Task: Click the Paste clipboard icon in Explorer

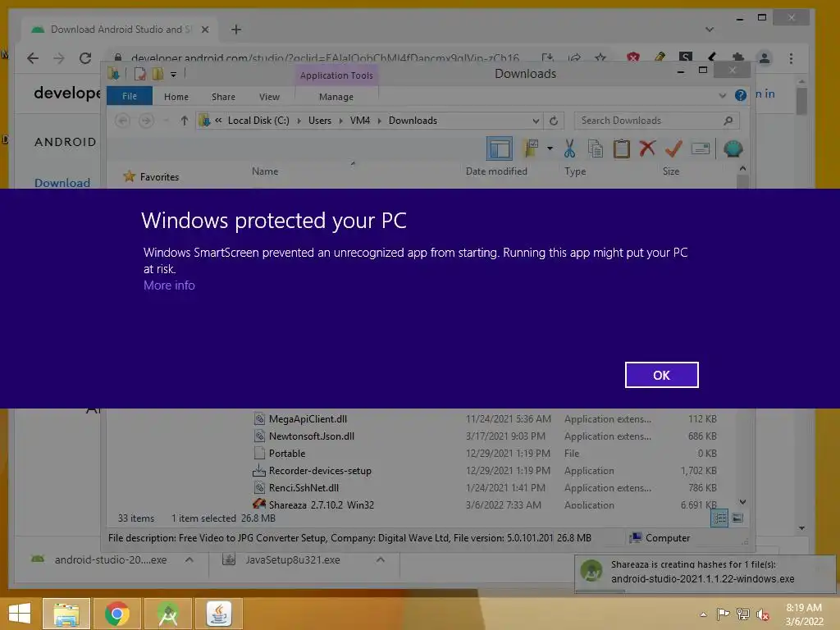Action: pyautogui.click(x=622, y=148)
